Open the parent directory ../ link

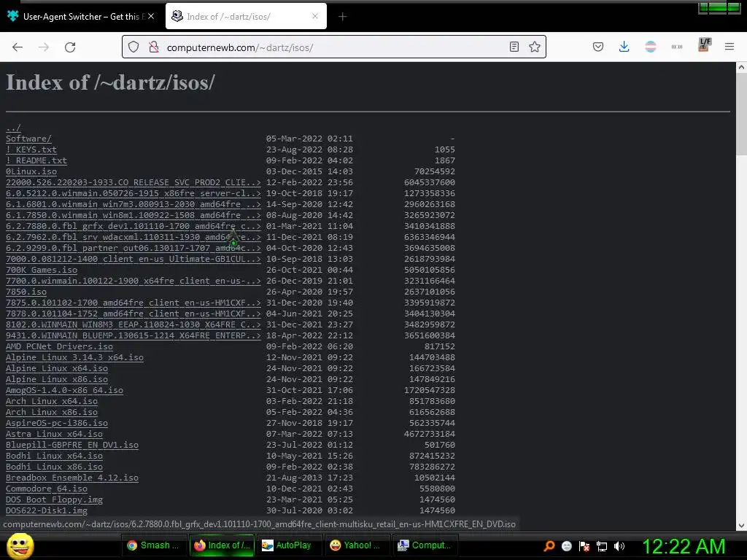coord(13,128)
